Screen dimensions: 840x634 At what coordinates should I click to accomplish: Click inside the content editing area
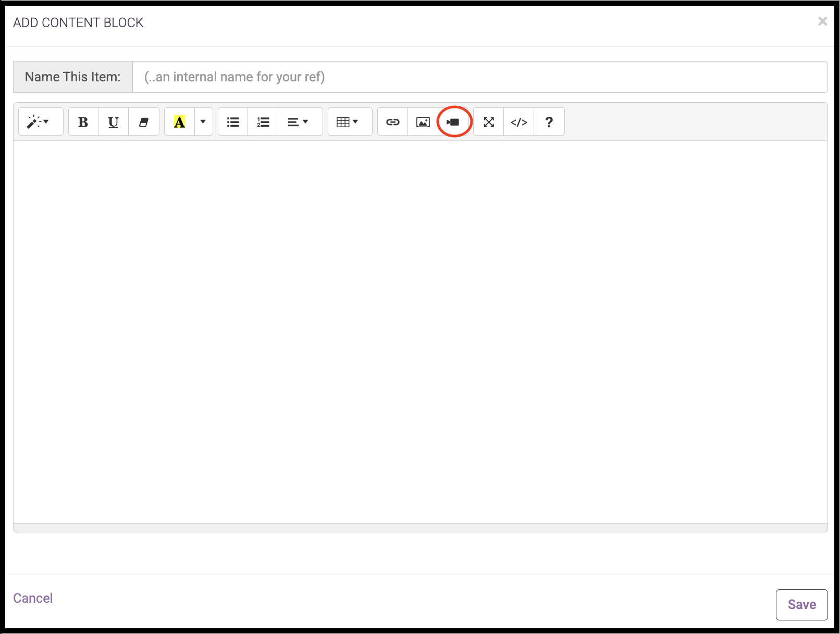tap(421, 332)
